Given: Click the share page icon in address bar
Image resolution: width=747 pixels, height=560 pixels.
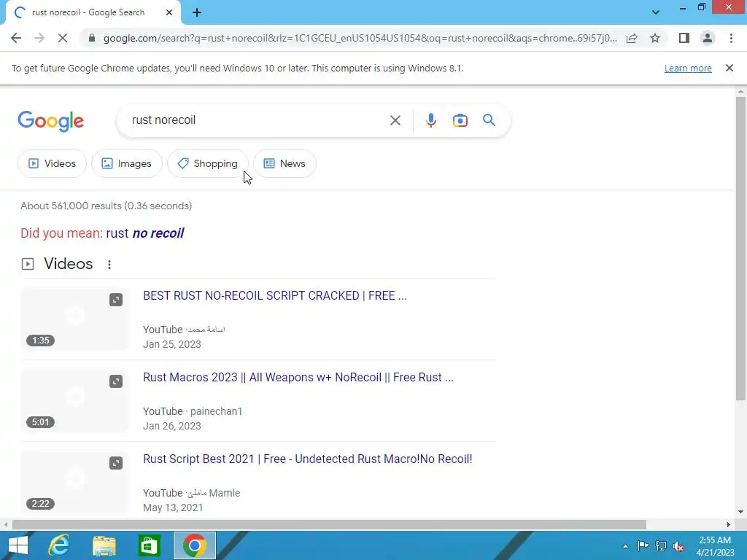Looking at the screenshot, I should point(632,38).
